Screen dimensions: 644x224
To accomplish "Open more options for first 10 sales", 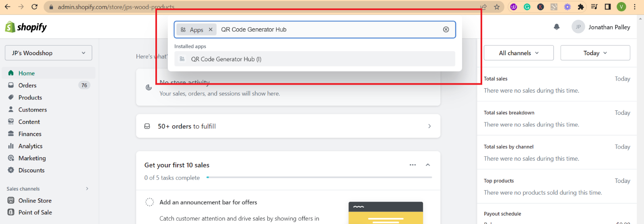I will tap(413, 165).
